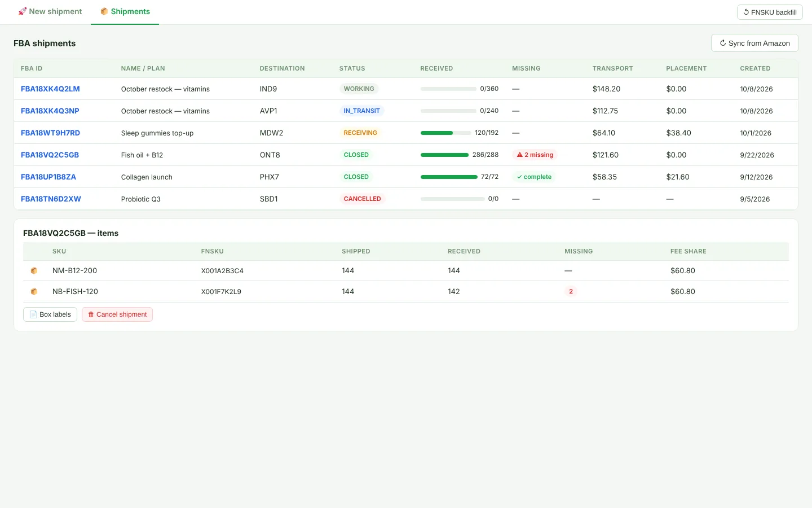812x508 pixels.
Task: Switch to the Shipments tab
Action: tap(125, 11)
